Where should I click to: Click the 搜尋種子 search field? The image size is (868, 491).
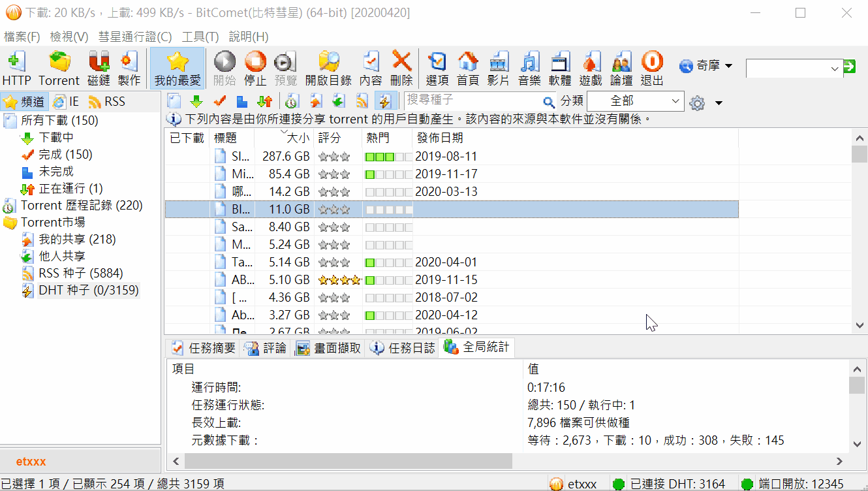click(473, 101)
